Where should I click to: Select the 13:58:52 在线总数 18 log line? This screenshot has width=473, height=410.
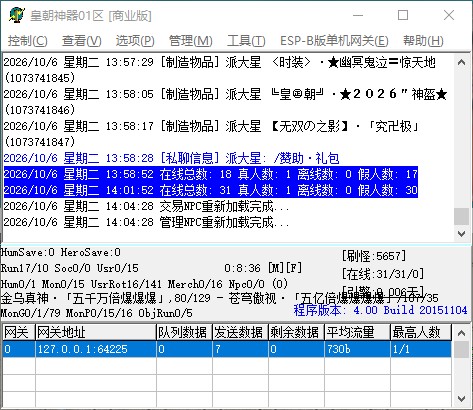coord(211,174)
